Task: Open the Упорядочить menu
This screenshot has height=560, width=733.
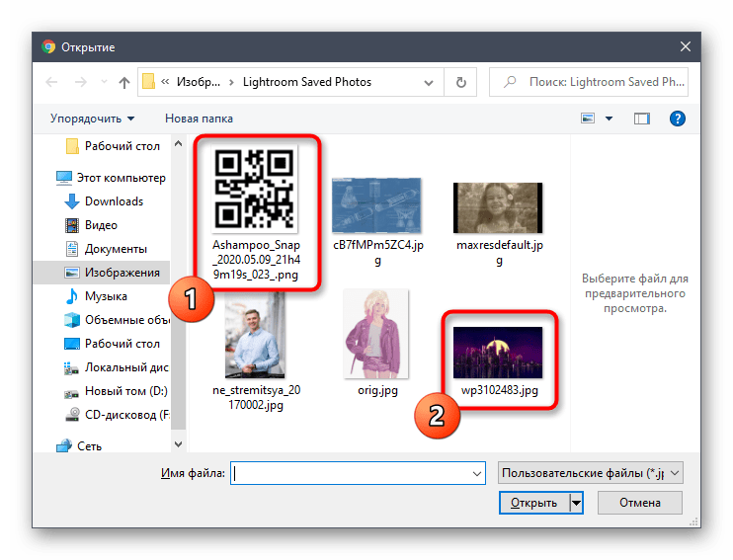Action: pos(92,119)
